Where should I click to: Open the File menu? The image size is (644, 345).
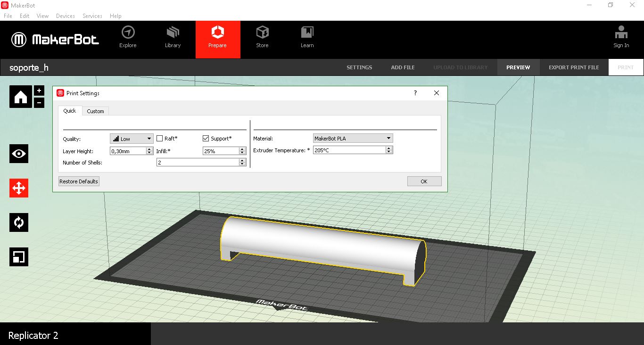(8, 16)
